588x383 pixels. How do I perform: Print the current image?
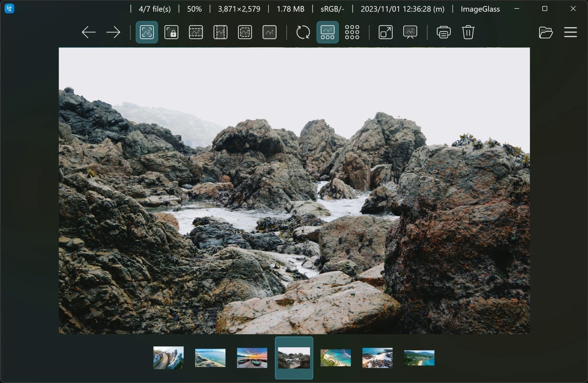(443, 32)
